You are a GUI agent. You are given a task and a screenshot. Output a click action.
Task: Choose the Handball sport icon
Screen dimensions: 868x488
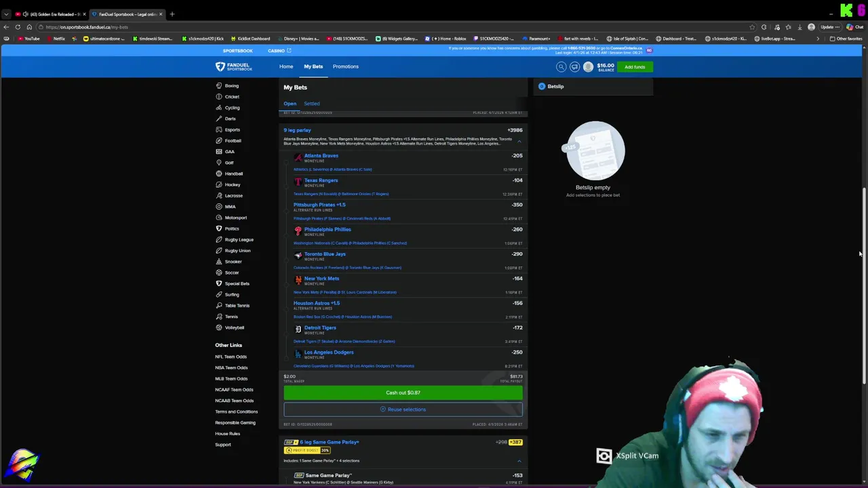point(218,174)
